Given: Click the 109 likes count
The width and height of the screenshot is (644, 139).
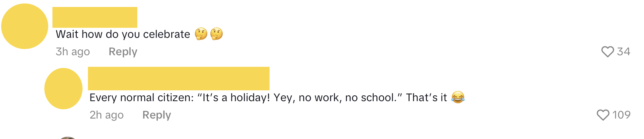Looking at the screenshot, I should click(621, 115).
